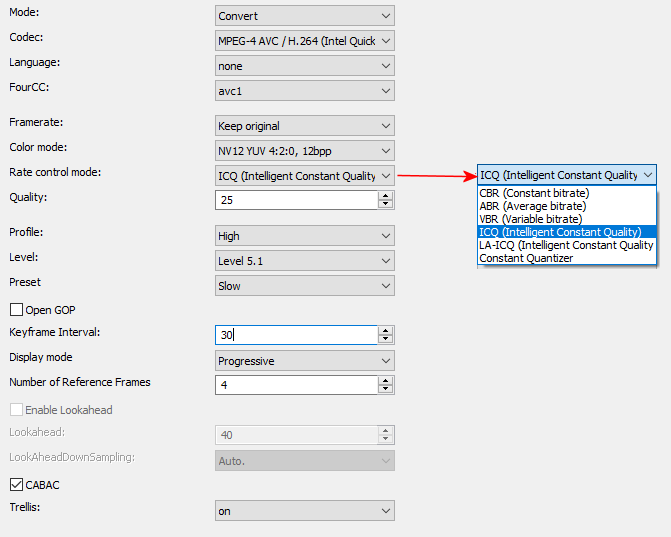This screenshot has width=671, height=537.
Task: Increase the Quality value with up arrow
Action: (x=386, y=195)
